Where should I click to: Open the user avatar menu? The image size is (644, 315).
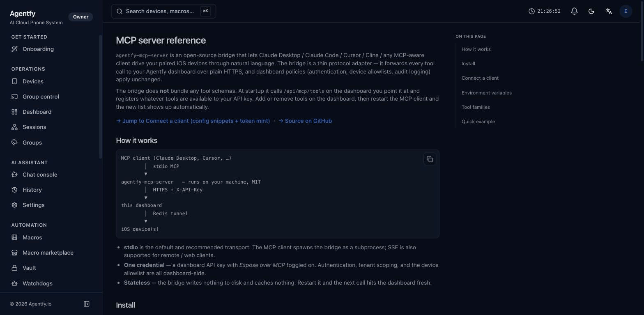626,11
